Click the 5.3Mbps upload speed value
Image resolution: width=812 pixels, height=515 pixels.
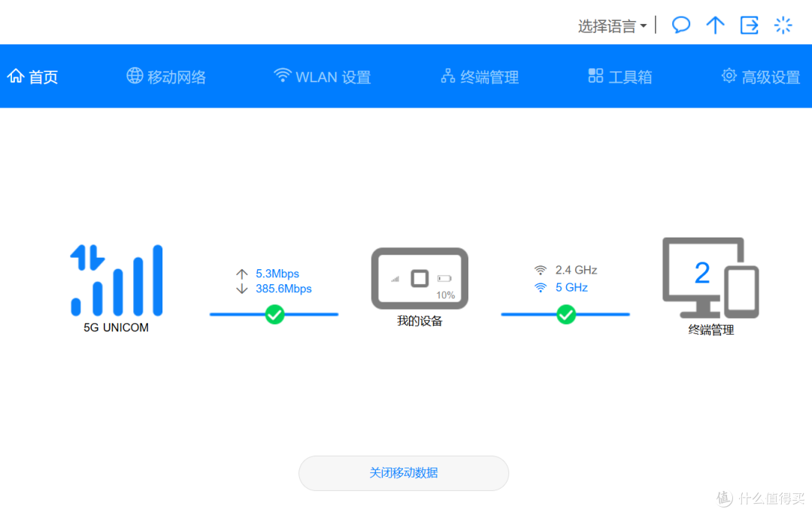(277, 273)
